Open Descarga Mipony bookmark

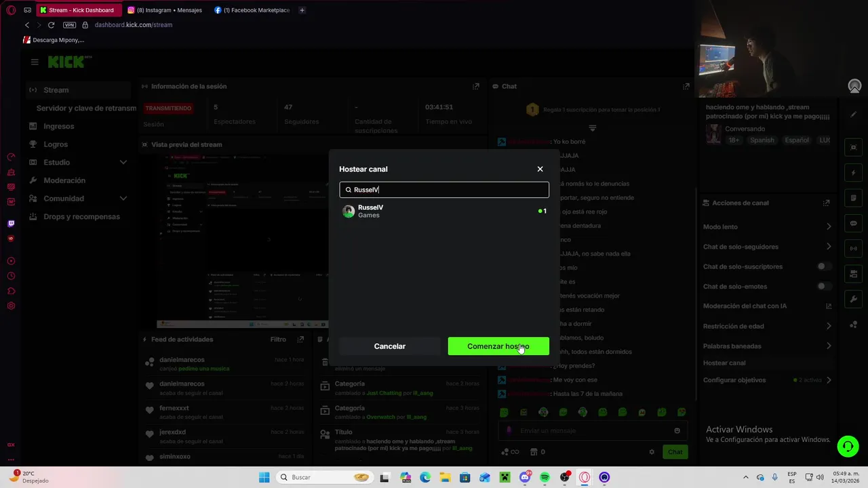[54, 40]
